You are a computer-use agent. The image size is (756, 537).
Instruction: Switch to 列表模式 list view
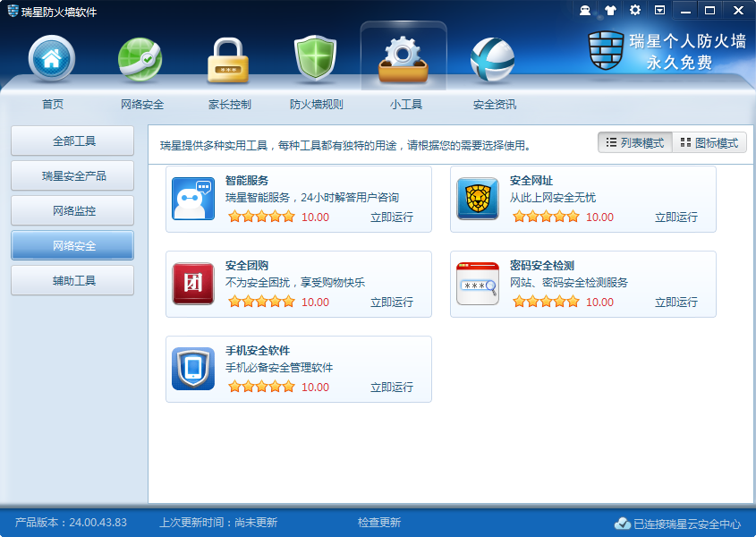pos(635,143)
